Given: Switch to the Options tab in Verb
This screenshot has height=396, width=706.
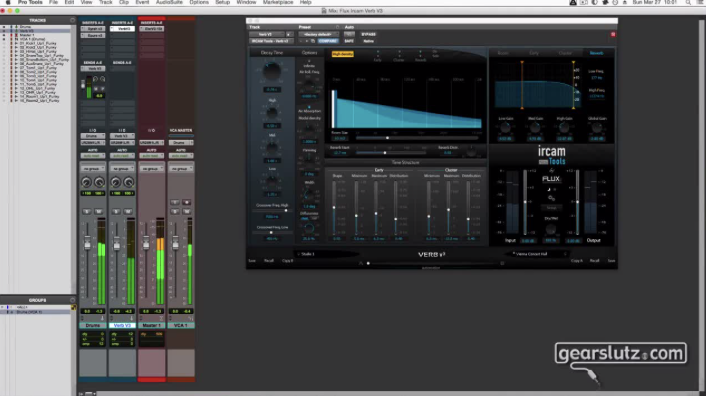Looking at the screenshot, I should [x=309, y=53].
